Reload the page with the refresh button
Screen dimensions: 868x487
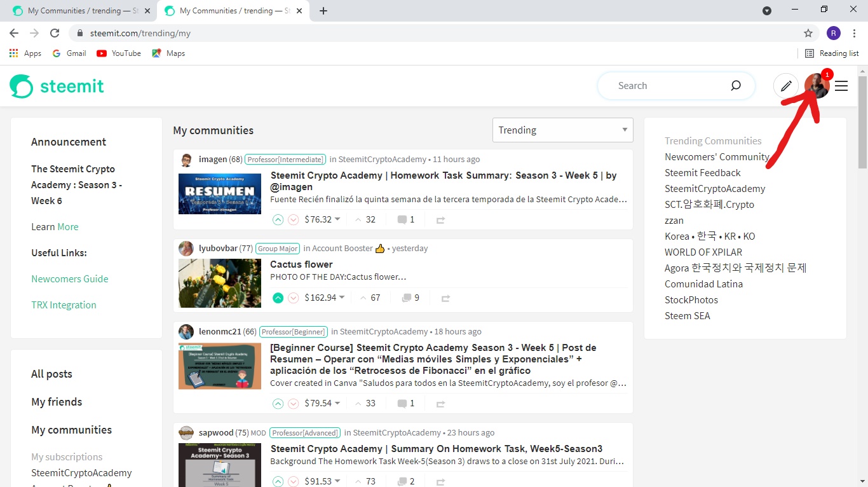[x=55, y=33]
